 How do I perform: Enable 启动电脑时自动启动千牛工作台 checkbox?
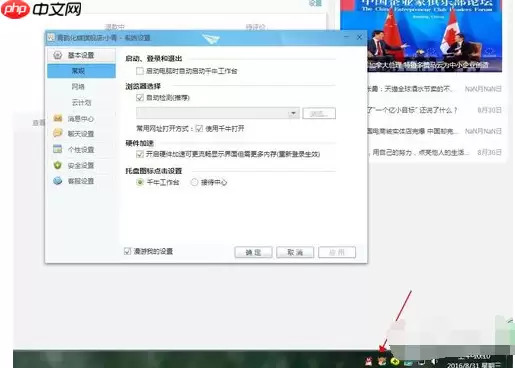140,71
